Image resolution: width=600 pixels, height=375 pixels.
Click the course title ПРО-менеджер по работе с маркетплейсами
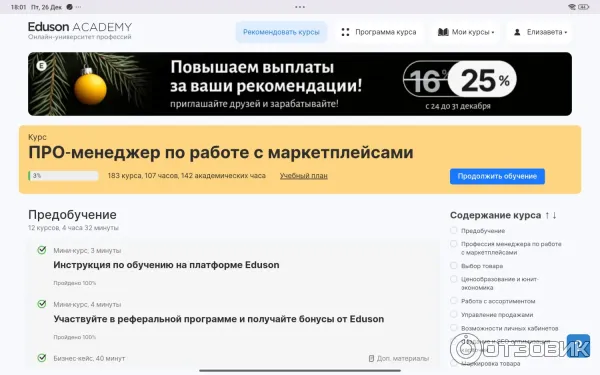(x=221, y=152)
